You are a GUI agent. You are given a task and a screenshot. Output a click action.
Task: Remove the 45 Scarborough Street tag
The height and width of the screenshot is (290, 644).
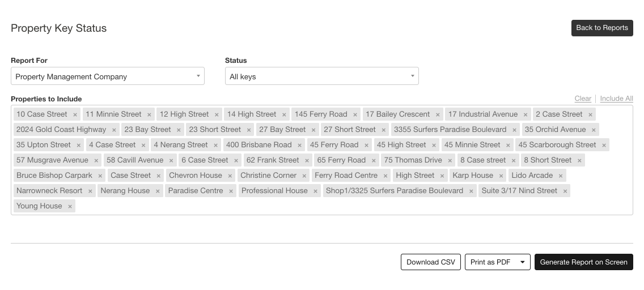(604, 145)
